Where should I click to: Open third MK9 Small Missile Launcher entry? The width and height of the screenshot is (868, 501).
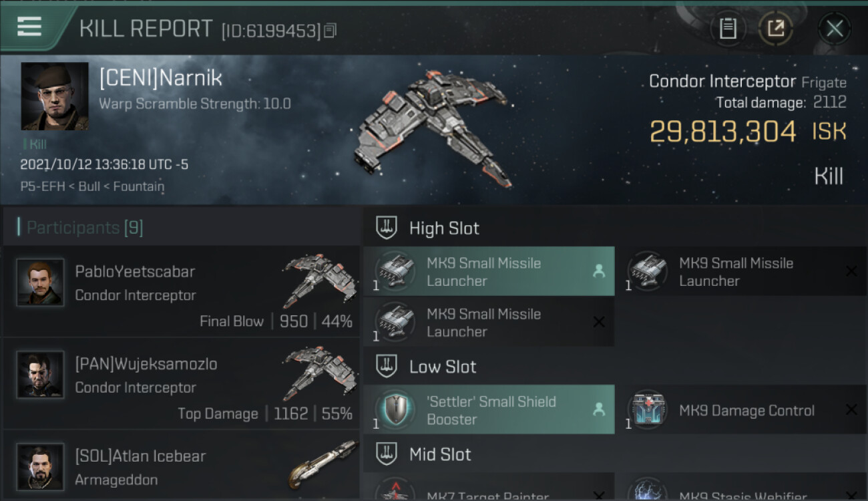coord(489,322)
